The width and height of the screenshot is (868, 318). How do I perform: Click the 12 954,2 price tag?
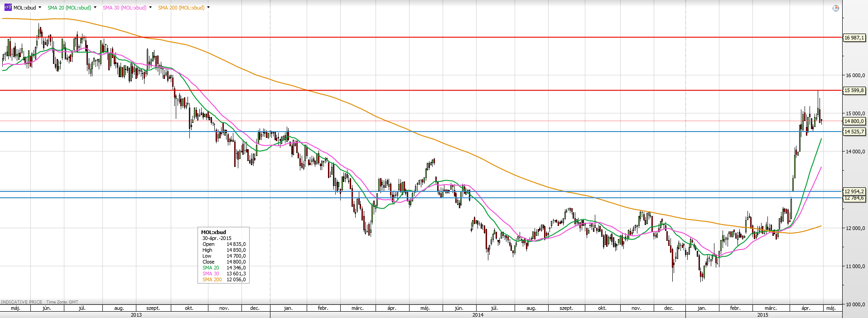click(854, 191)
